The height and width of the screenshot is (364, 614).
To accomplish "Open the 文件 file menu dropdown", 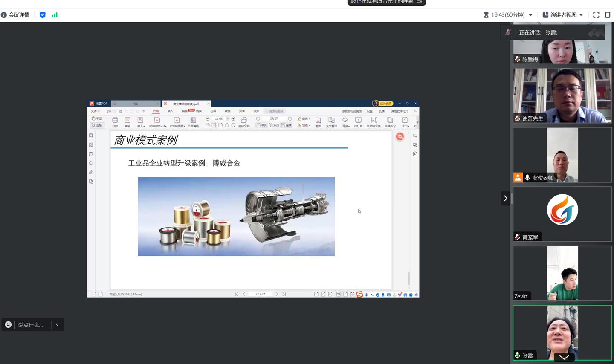I will pyautogui.click(x=95, y=111).
